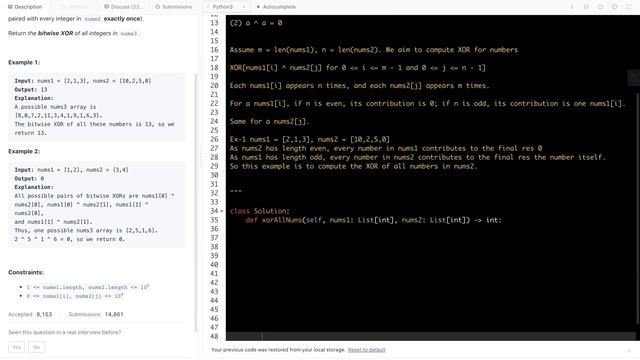Click the 'Each nums1[i] appears n times' line
The image size is (640, 360).
tap(360, 85)
